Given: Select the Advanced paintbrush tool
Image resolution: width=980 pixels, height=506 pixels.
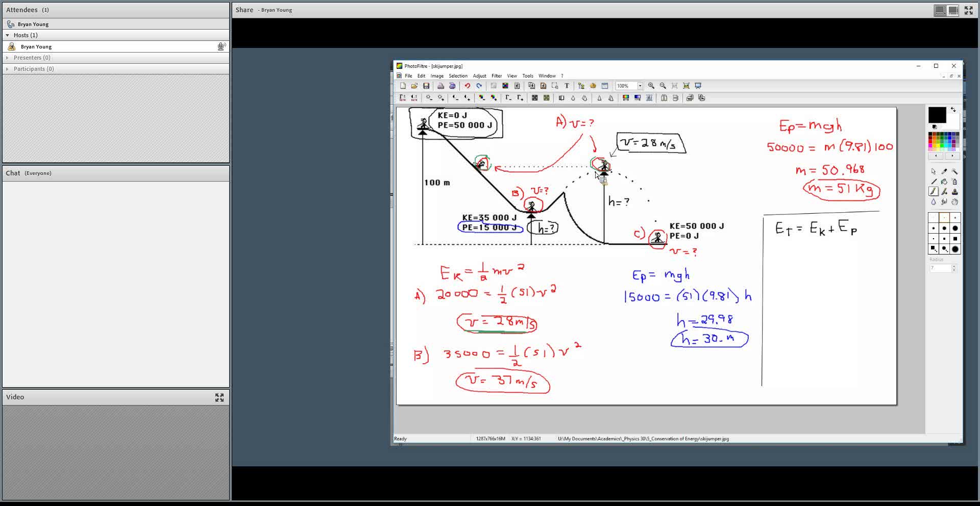Looking at the screenshot, I should tap(944, 192).
